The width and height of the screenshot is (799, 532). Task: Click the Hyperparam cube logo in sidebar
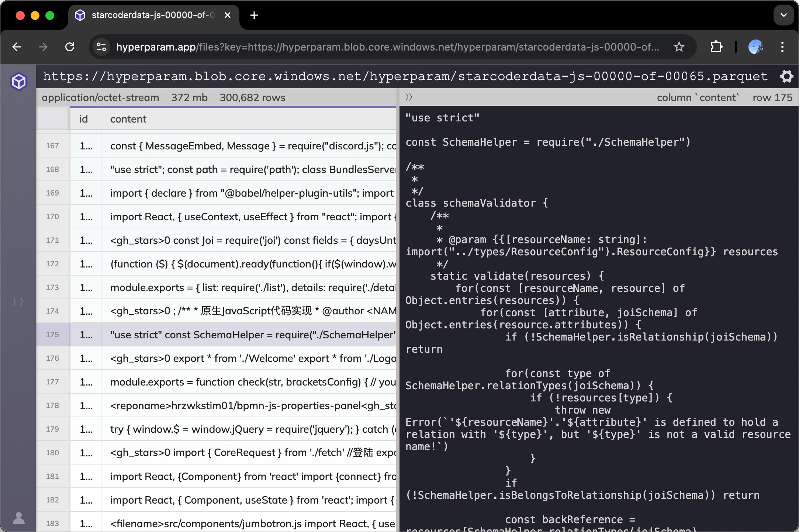(19, 82)
